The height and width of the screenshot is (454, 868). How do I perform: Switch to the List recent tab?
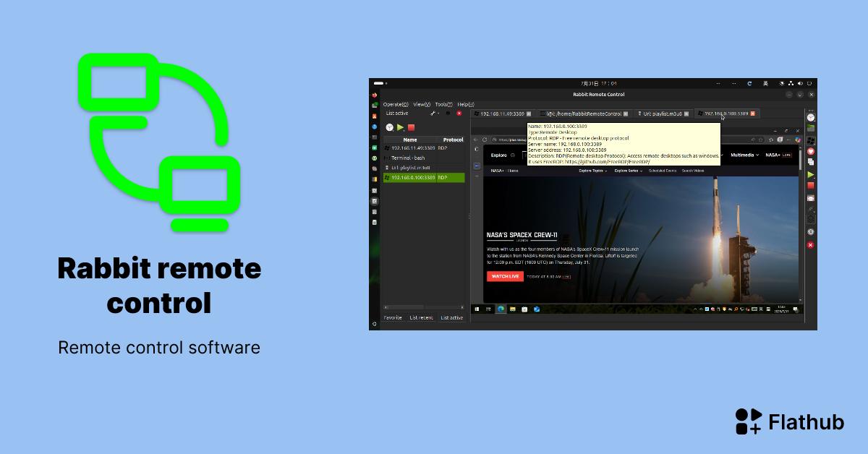tap(422, 317)
